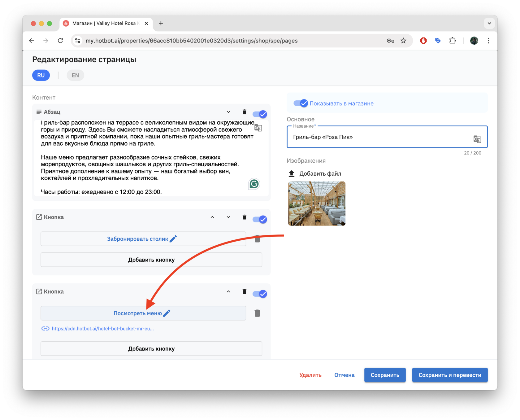Toggle the first Кнопка block switch

[x=260, y=219]
